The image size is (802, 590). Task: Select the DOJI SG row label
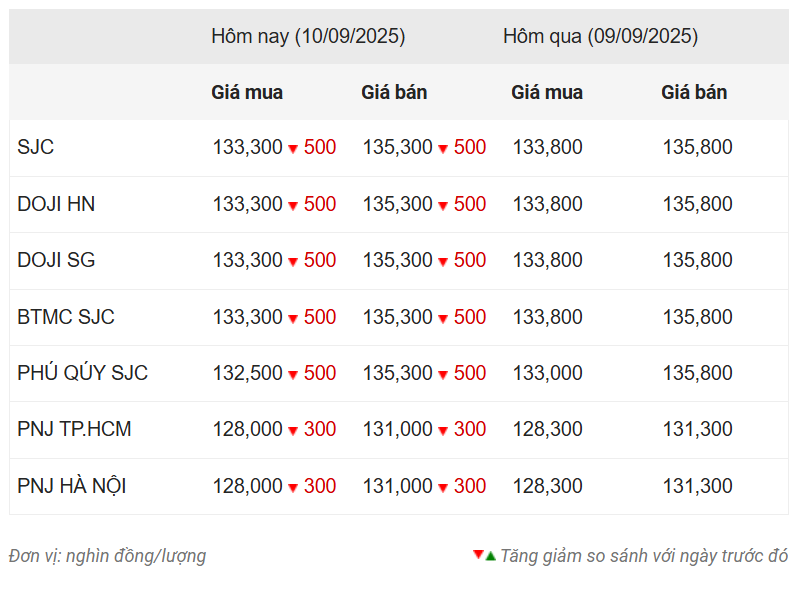pos(56,260)
